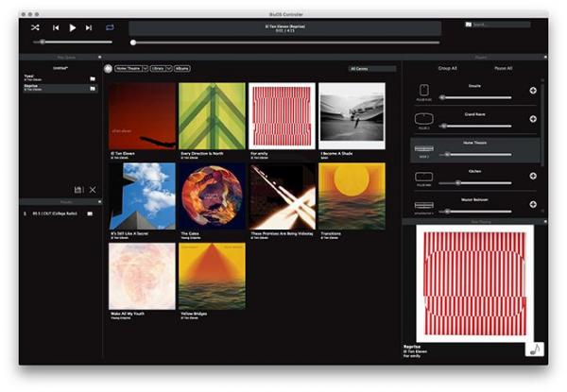This screenshot has width=567, height=392.
Task: Add the Grand Room player to a group
Action: [533, 119]
